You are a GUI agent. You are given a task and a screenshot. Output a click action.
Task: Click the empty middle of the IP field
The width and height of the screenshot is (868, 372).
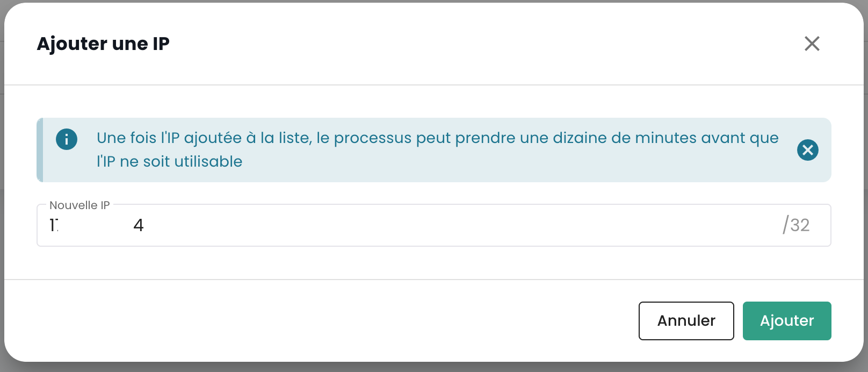click(457, 225)
